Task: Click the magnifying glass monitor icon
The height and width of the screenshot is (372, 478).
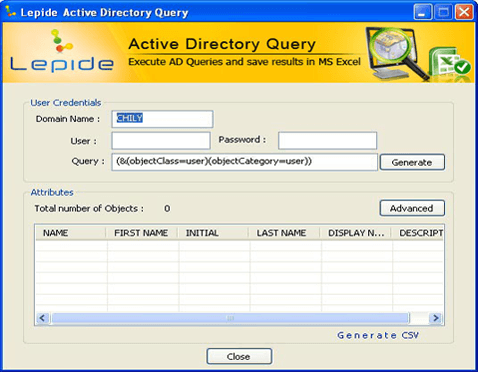Action: click(x=397, y=53)
